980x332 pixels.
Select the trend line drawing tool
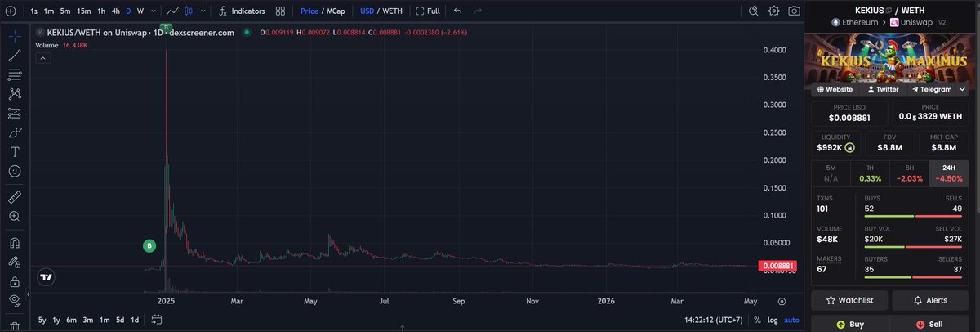pyautogui.click(x=14, y=56)
